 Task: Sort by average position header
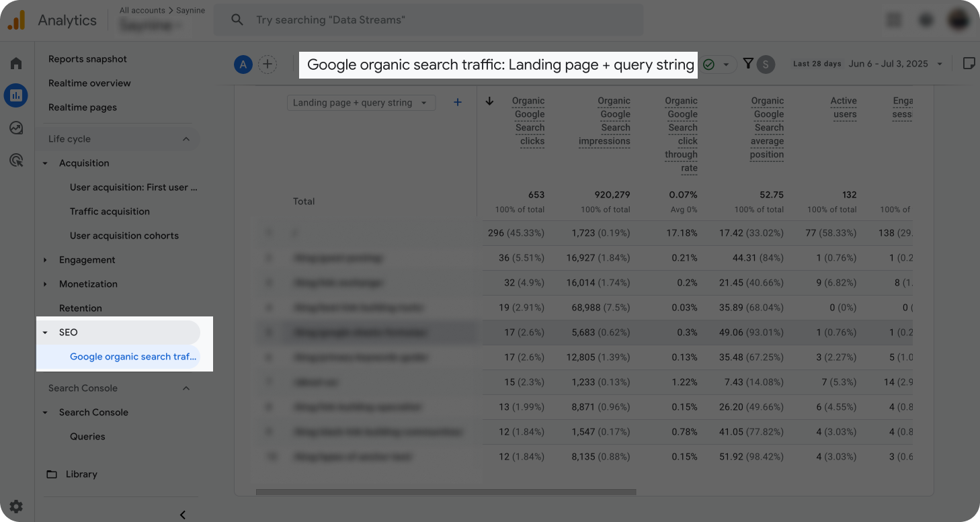(x=768, y=128)
